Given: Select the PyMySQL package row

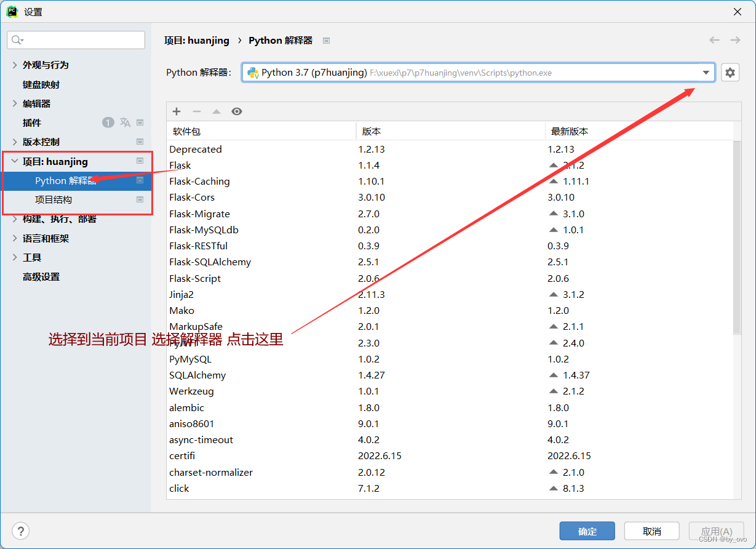Looking at the screenshot, I should pyautogui.click(x=450, y=359).
